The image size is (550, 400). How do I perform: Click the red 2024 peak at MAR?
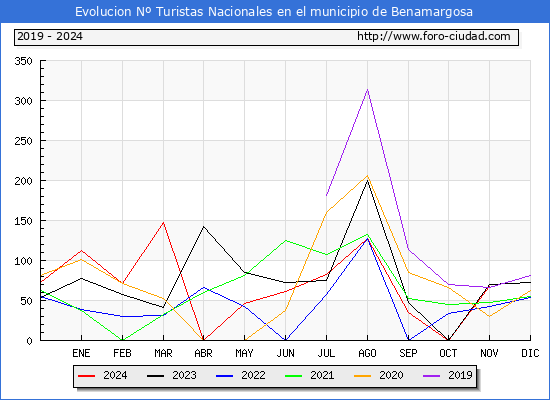coord(163,222)
